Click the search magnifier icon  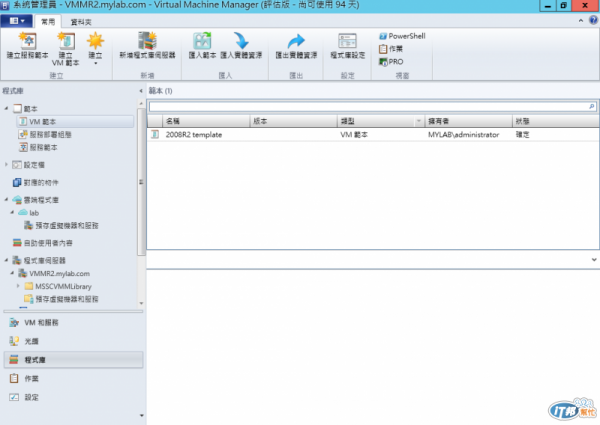592,106
